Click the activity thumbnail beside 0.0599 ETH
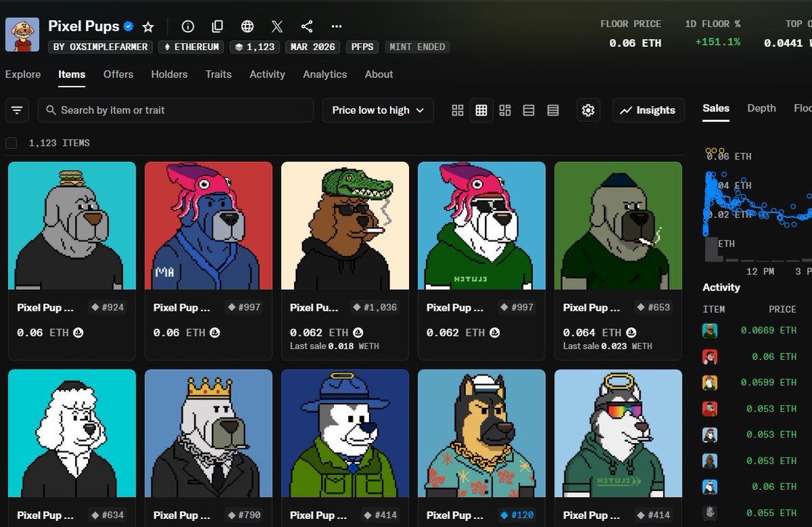The width and height of the screenshot is (812, 527). click(710, 383)
